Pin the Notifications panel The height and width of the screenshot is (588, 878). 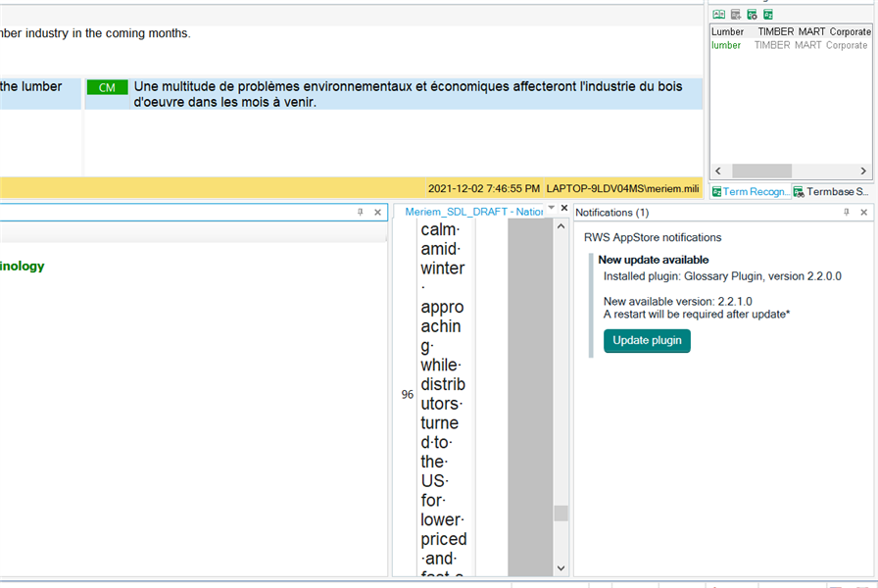coord(847,212)
